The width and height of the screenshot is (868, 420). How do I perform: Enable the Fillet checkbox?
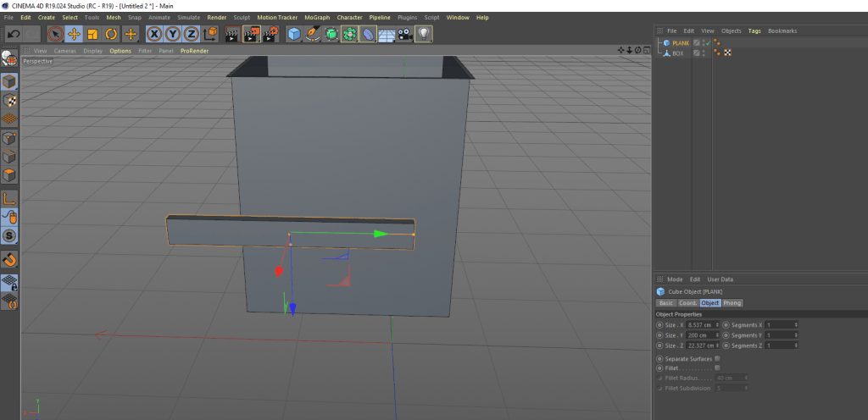click(717, 367)
